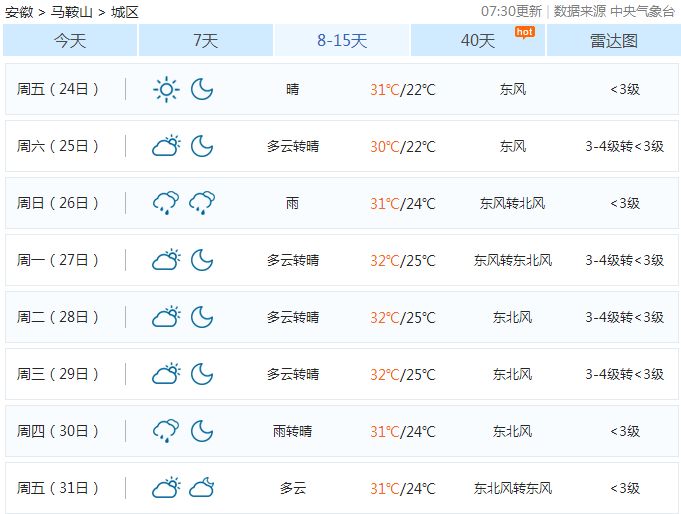The image size is (681, 514).
Task: Click the cloudy-sun icon for 周二（28日）
Action: (166, 317)
